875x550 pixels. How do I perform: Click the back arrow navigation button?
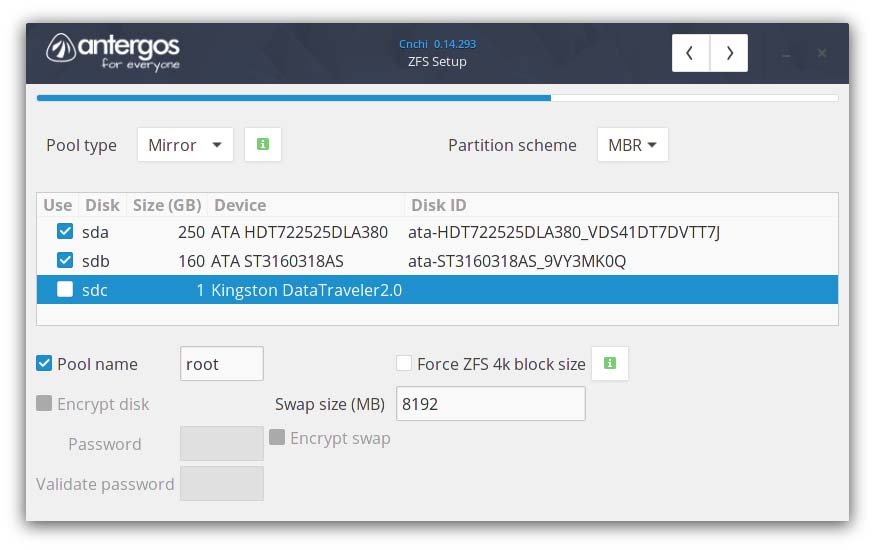tap(691, 53)
